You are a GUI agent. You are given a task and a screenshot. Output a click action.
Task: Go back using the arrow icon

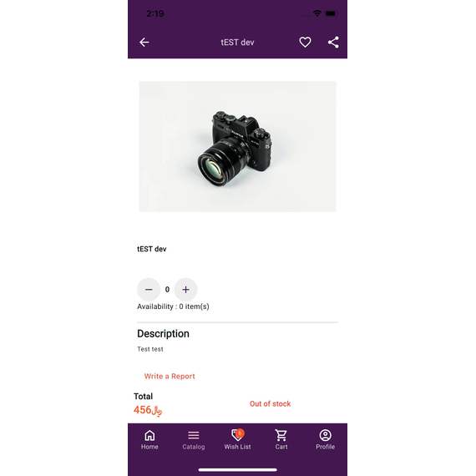pos(144,43)
